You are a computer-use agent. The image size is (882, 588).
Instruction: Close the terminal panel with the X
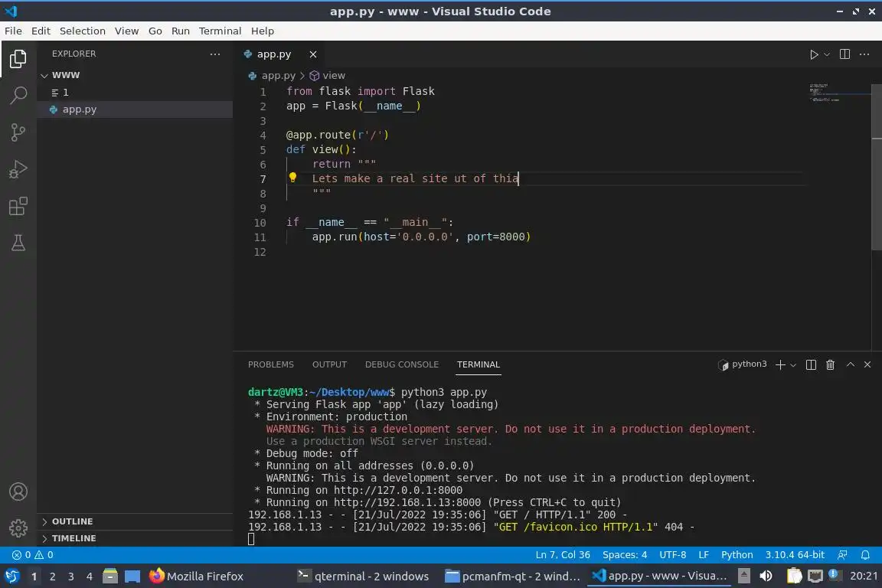(x=867, y=364)
